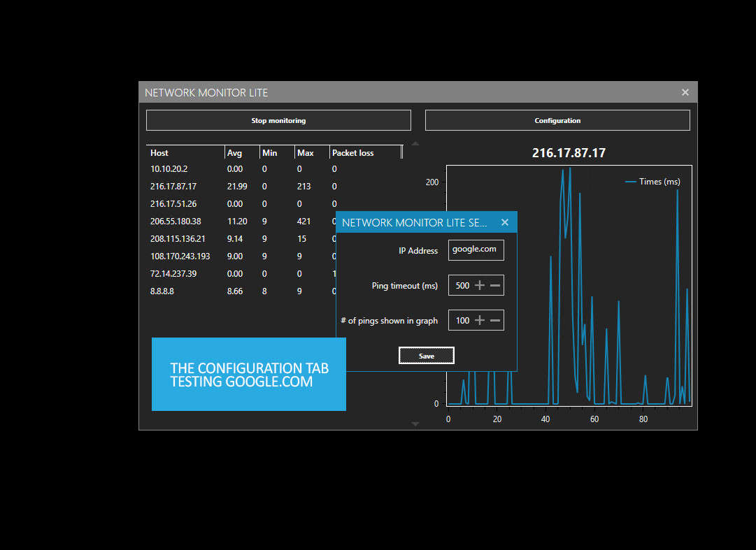Screen dimensions: 756x550
Task: Click the Max column header
Action: 304,152
